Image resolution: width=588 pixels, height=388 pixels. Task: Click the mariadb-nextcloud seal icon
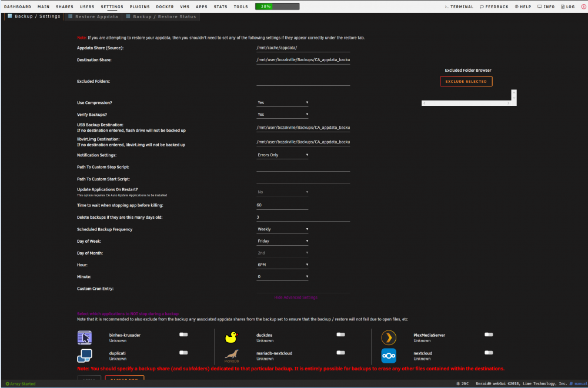pyautogui.click(x=231, y=356)
